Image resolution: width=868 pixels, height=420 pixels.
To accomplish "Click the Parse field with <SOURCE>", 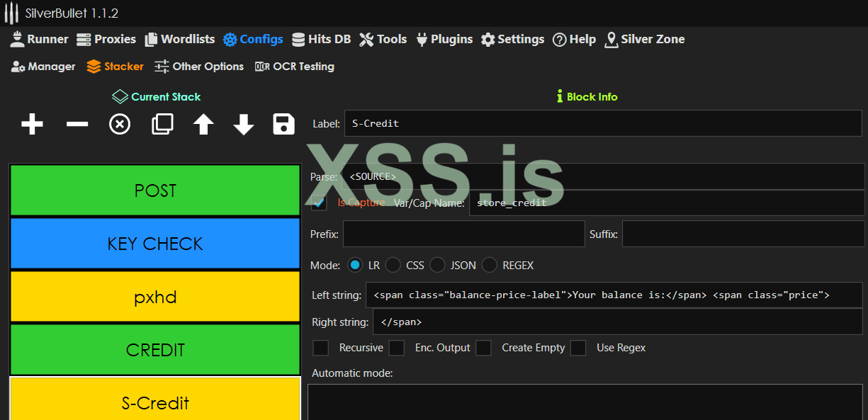I will click(x=603, y=176).
